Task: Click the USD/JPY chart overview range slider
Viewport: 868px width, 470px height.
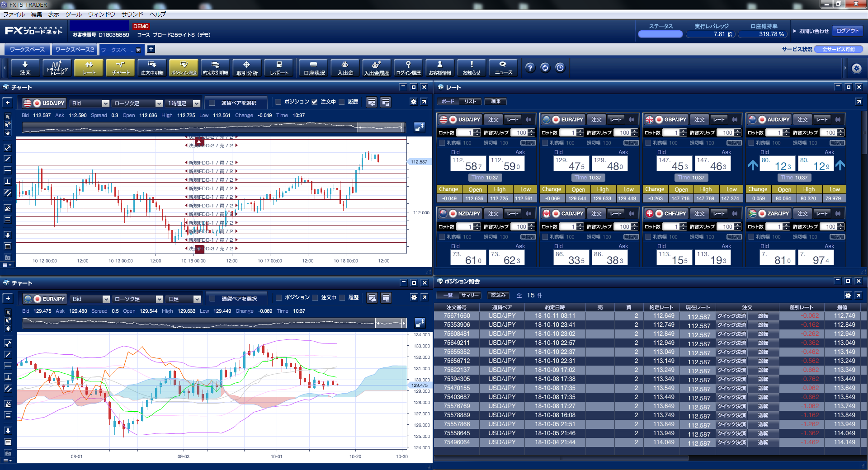Action: [x=213, y=127]
